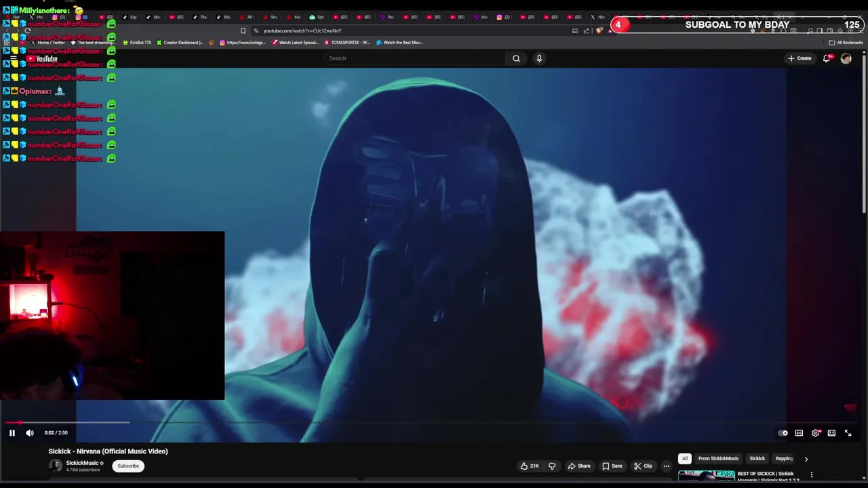Select the Rapping filter chip

(x=784, y=459)
